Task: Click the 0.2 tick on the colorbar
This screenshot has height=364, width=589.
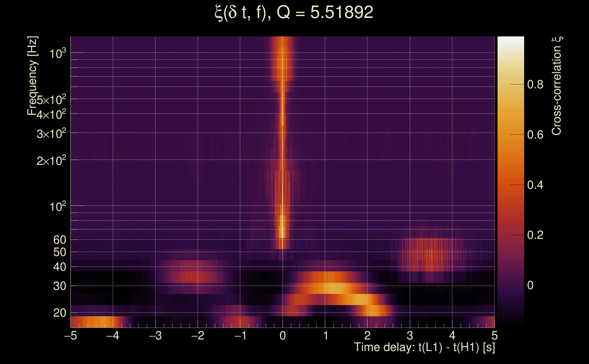Action: [x=535, y=235]
